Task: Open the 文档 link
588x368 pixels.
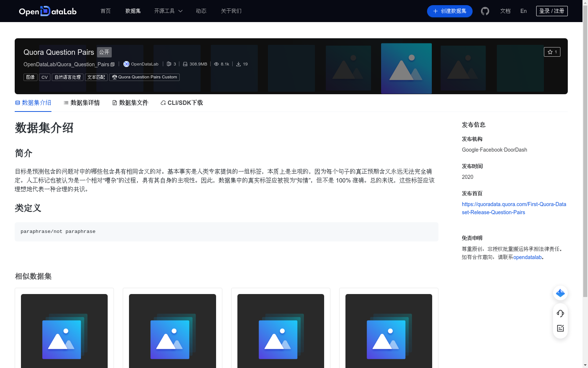Action: pos(505,11)
